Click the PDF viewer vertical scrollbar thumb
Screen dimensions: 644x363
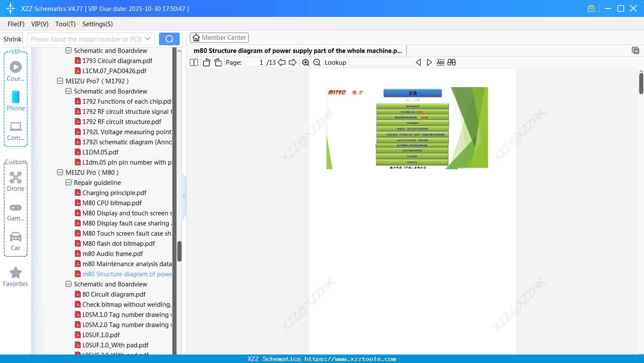pos(641,83)
